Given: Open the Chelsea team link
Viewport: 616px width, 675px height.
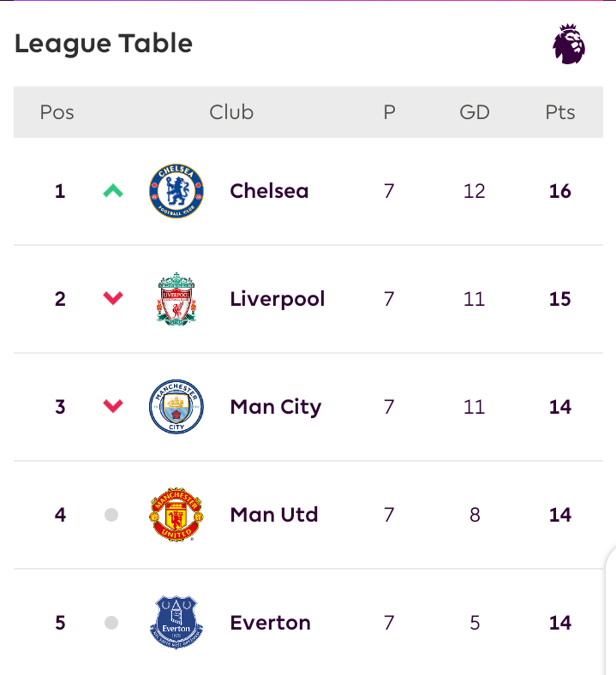Looking at the screenshot, I should [269, 191].
